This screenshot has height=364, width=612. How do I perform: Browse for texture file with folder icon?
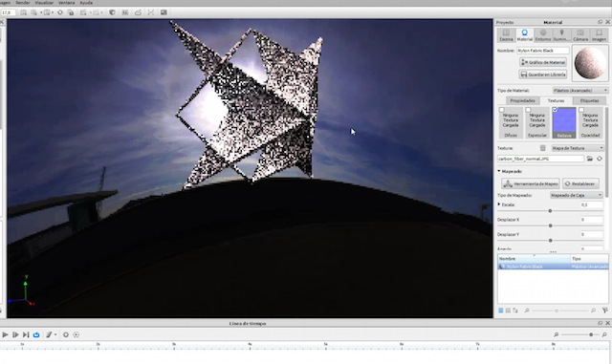590,159
